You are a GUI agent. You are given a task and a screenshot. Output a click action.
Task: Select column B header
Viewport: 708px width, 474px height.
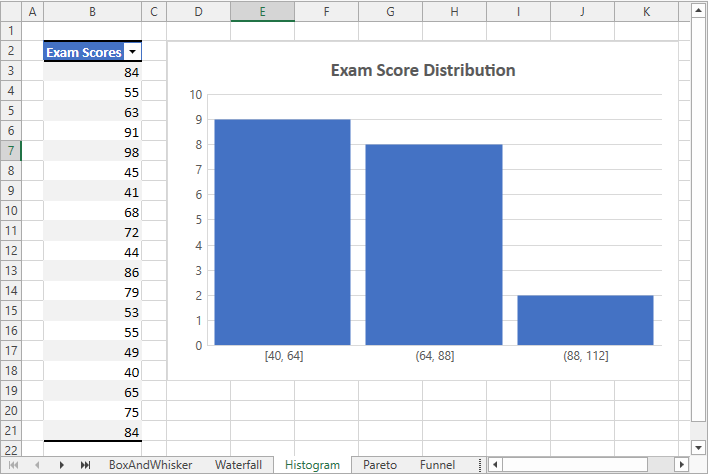pos(93,11)
